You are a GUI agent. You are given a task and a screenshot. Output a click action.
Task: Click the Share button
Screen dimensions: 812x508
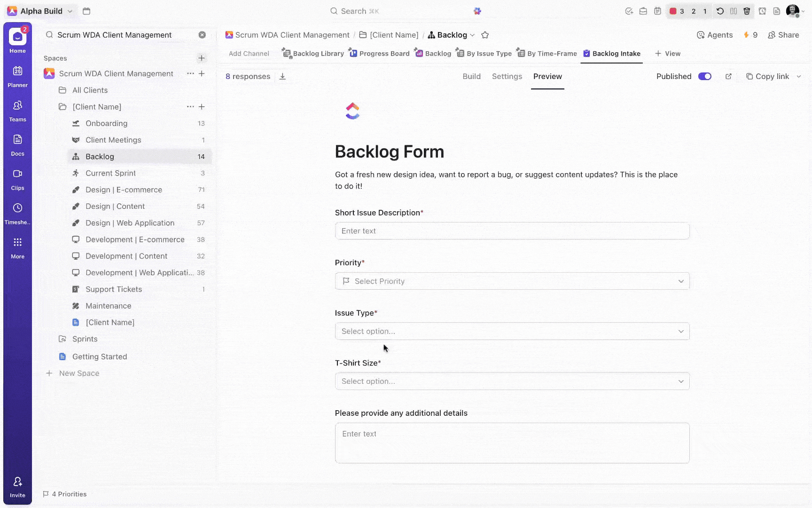(x=783, y=35)
